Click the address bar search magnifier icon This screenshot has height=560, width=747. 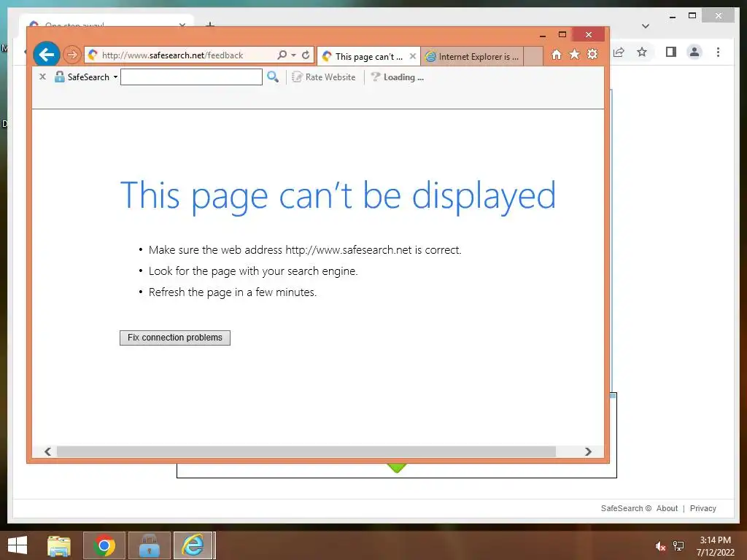[x=282, y=55]
